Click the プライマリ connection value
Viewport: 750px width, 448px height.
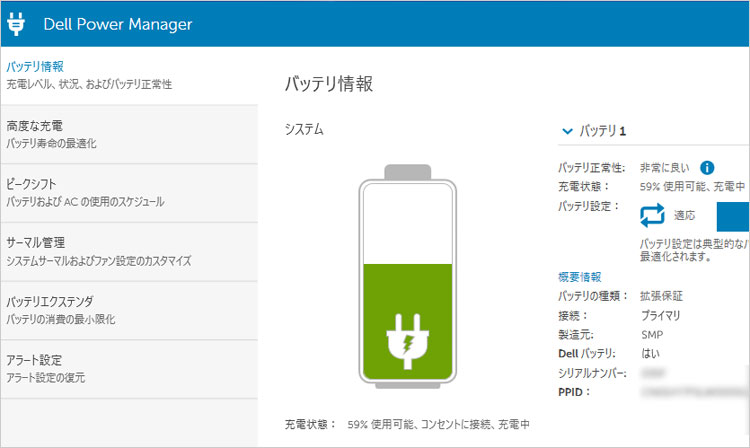click(661, 316)
